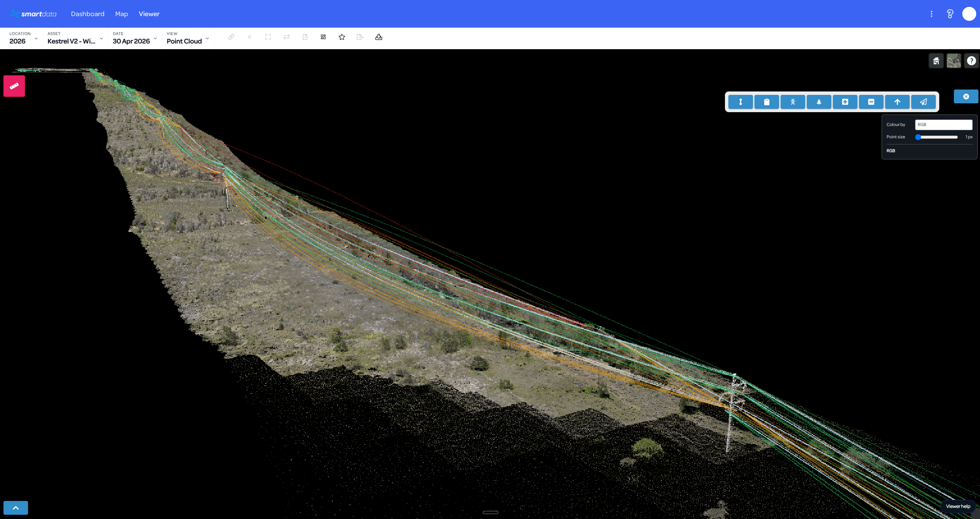Expand the View Point Cloud dropdown

[188, 38]
